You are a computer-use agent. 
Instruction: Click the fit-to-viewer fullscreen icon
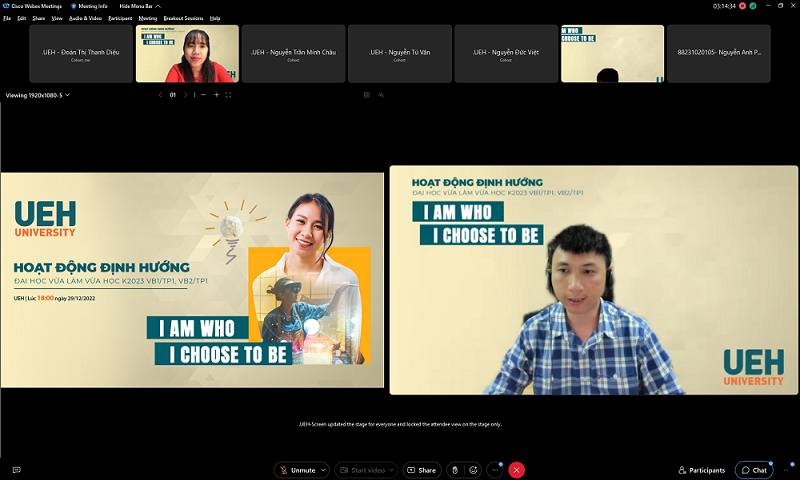(x=228, y=95)
